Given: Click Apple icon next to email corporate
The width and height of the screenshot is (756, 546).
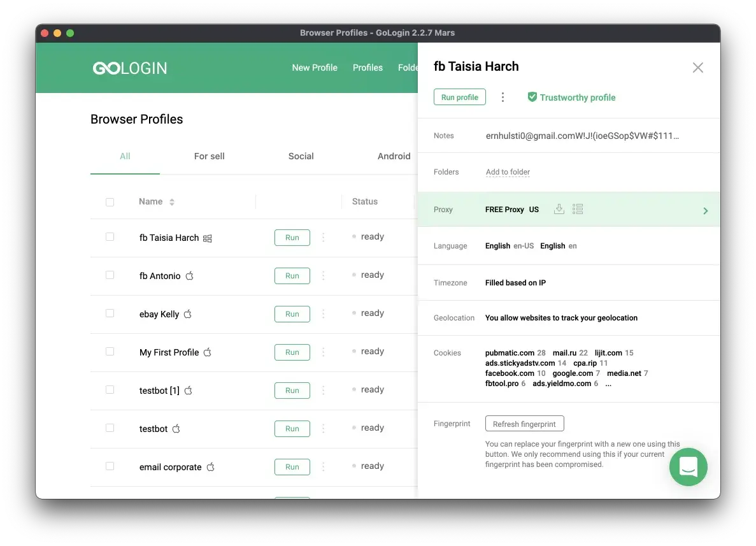Looking at the screenshot, I should (x=210, y=467).
